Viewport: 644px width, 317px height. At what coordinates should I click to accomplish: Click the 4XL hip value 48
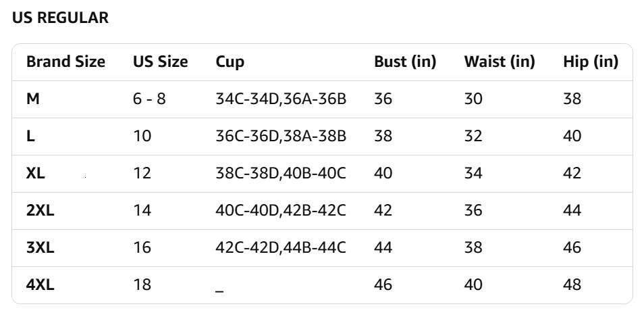[572, 285]
